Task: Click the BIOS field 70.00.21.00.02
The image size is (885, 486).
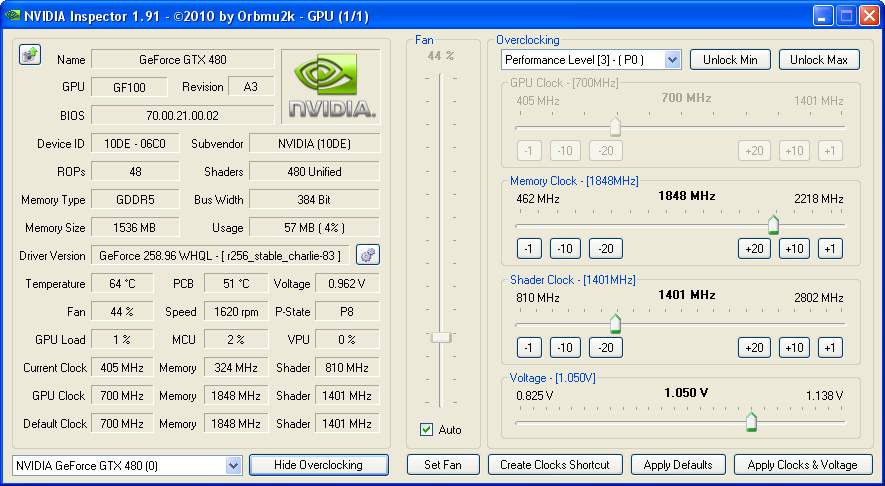Action: pos(183,115)
